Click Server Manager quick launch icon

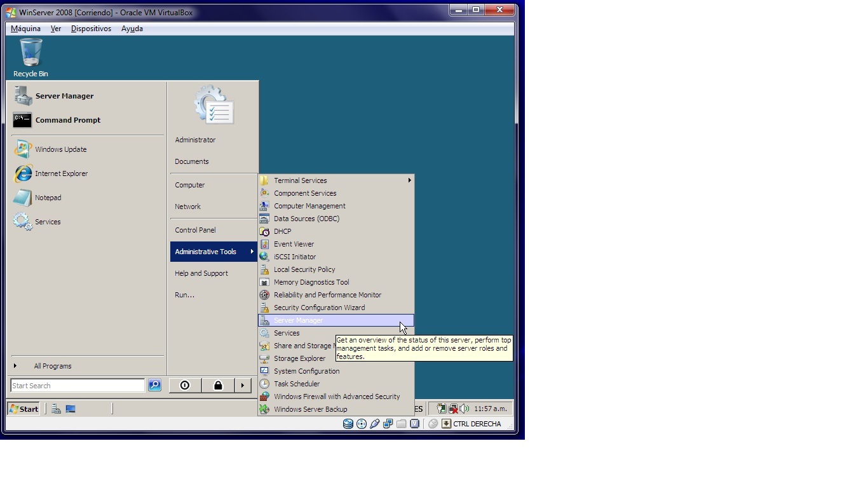point(56,409)
